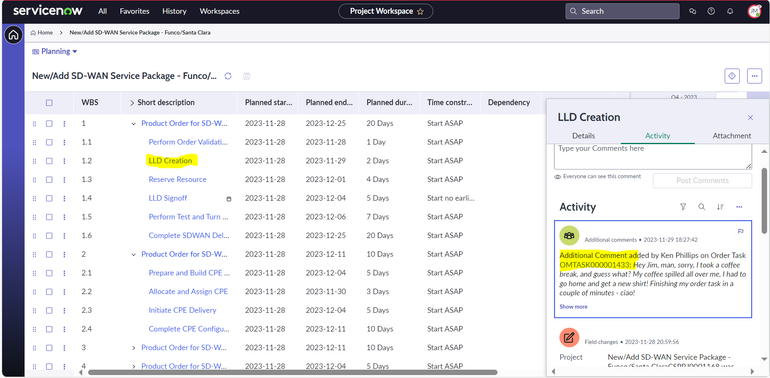This screenshot has height=378, width=770.
Task: Check the checkbox for WBS 1.1 row
Action: [x=49, y=142]
